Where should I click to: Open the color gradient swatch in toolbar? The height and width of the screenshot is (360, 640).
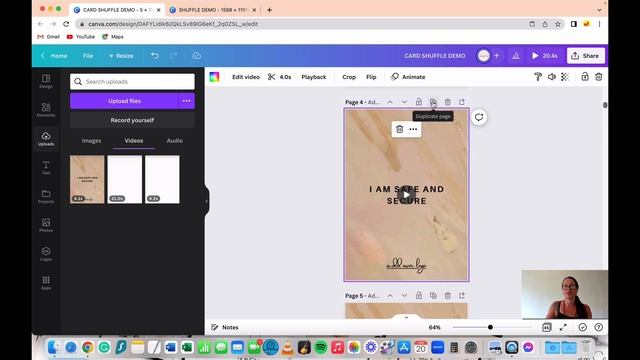coord(214,77)
